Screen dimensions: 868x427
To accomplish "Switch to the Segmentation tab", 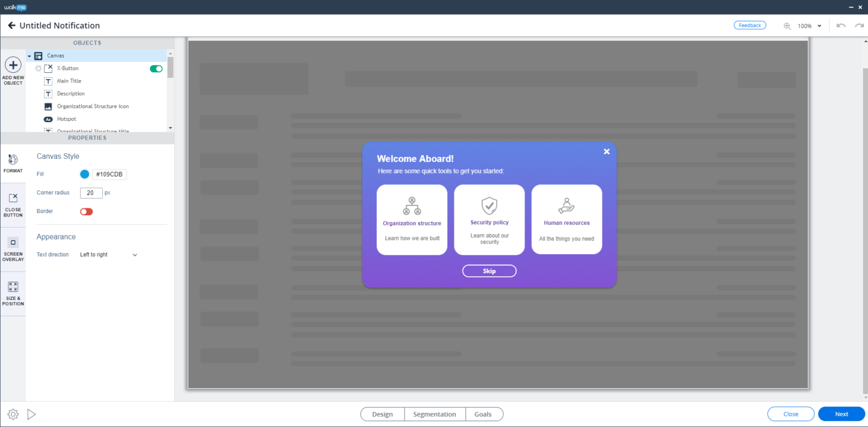I will click(x=435, y=414).
